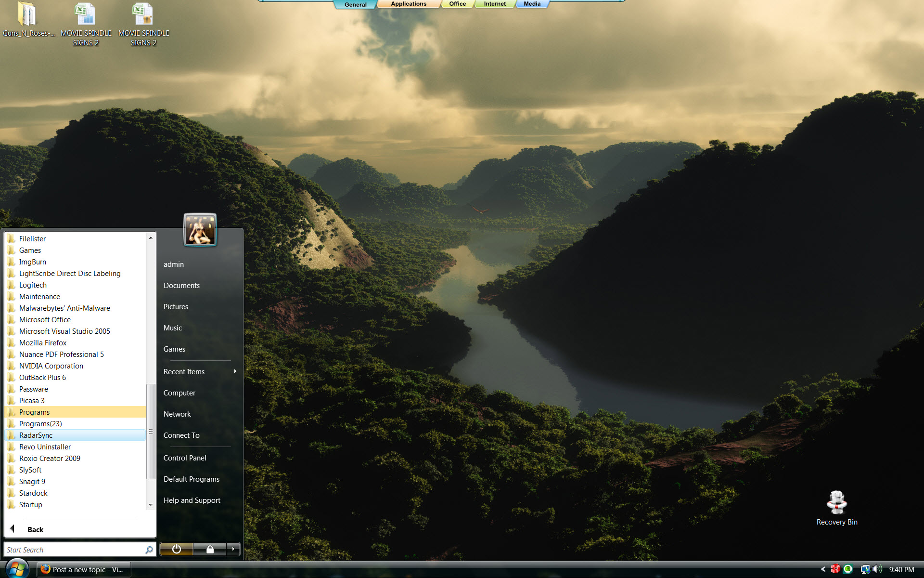
Task: Open Games link in right pane
Action: 174,349
